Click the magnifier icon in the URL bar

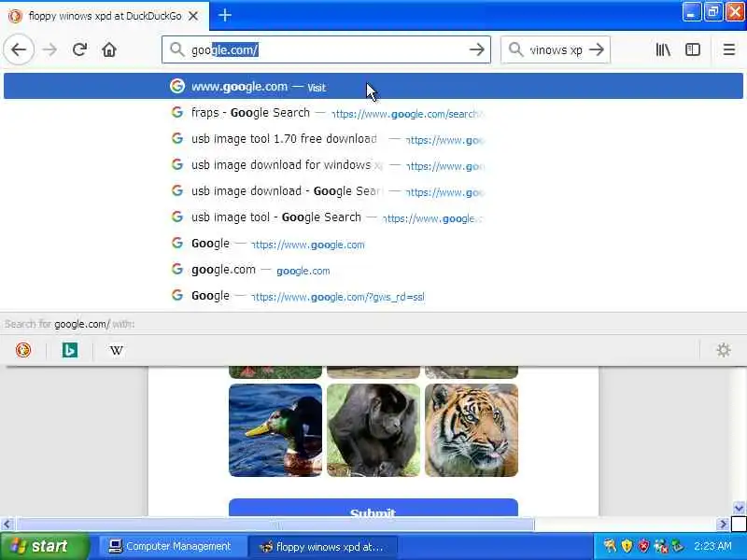click(x=176, y=49)
